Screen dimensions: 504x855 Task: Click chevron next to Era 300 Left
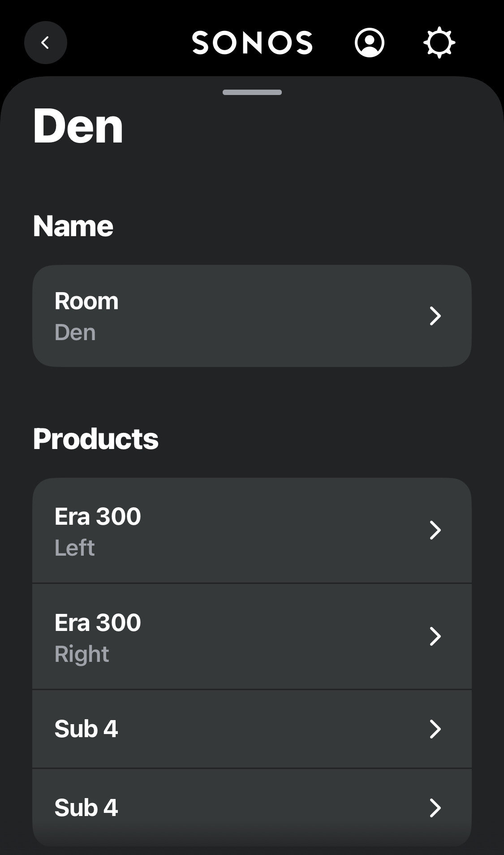point(435,530)
